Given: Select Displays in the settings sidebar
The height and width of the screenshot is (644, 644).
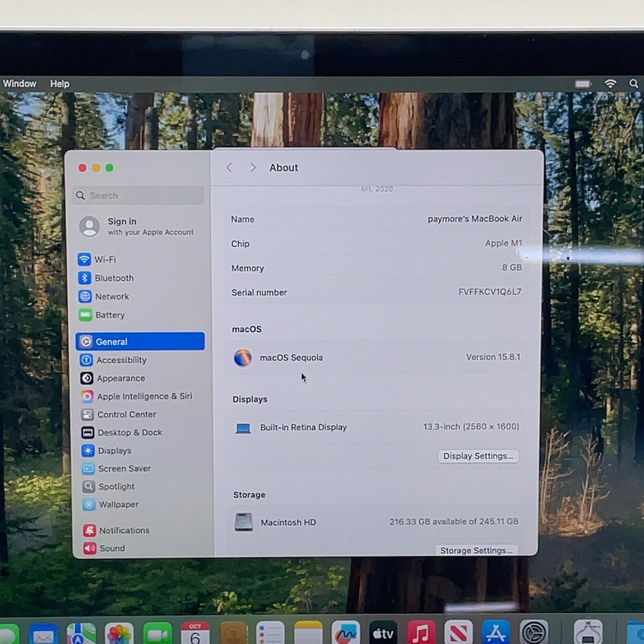Looking at the screenshot, I should click(107, 451).
